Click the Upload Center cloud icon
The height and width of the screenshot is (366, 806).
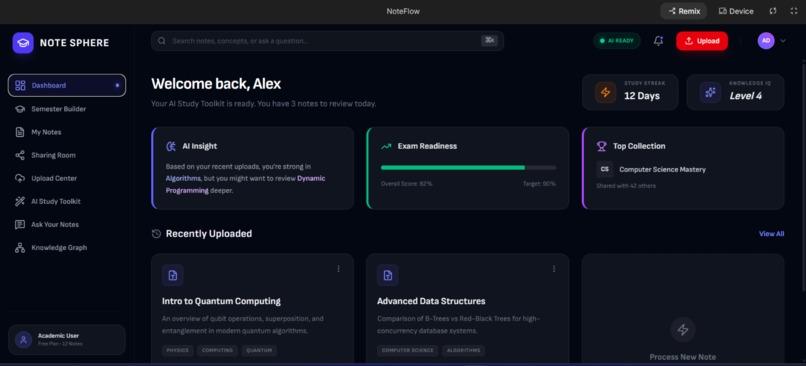click(20, 178)
